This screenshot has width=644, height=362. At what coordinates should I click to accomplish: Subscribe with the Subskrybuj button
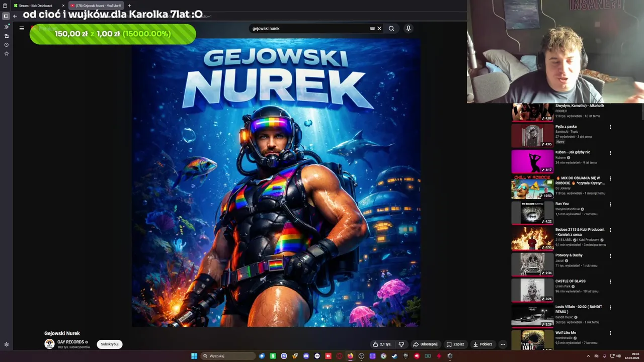[x=109, y=344]
